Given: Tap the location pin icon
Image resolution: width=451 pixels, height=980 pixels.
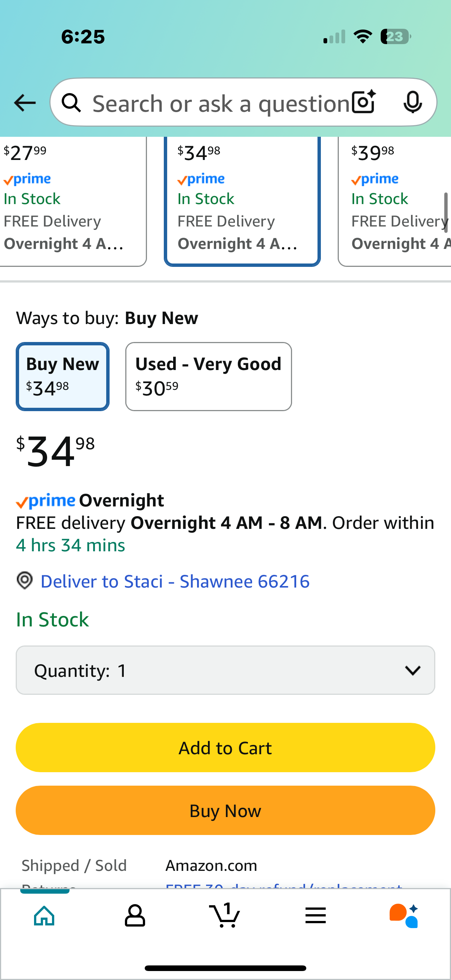Looking at the screenshot, I should pos(25,581).
